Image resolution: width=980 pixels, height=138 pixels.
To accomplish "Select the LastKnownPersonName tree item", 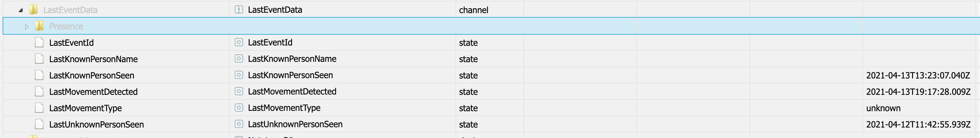I will [93, 59].
